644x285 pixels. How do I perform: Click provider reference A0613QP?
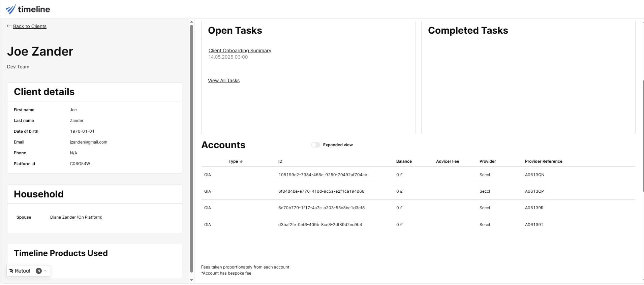[x=534, y=191]
